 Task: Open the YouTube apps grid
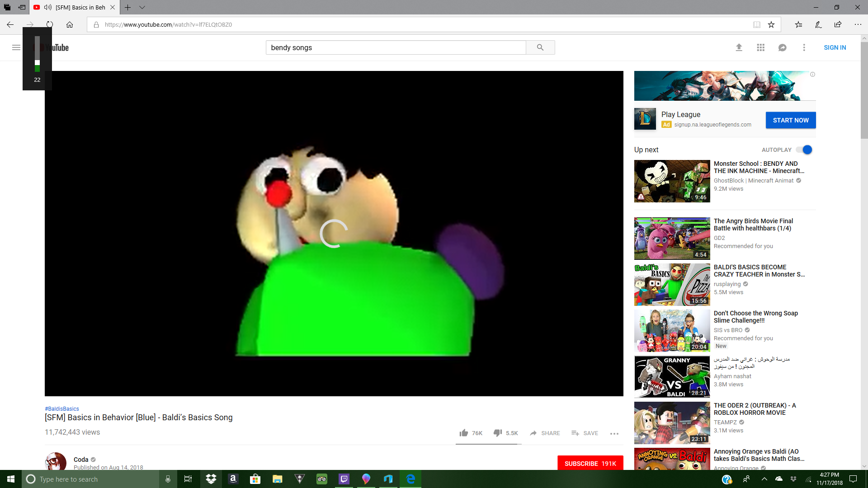point(761,47)
